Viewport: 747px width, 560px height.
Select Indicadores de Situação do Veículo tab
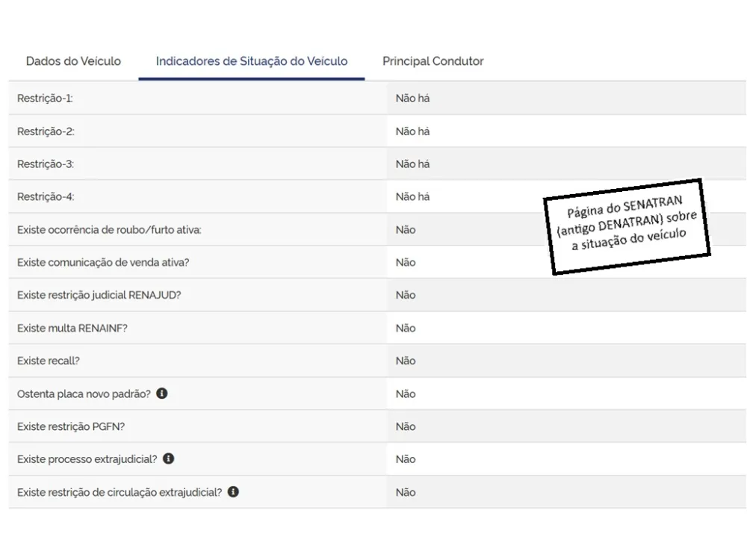tap(252, 61)
